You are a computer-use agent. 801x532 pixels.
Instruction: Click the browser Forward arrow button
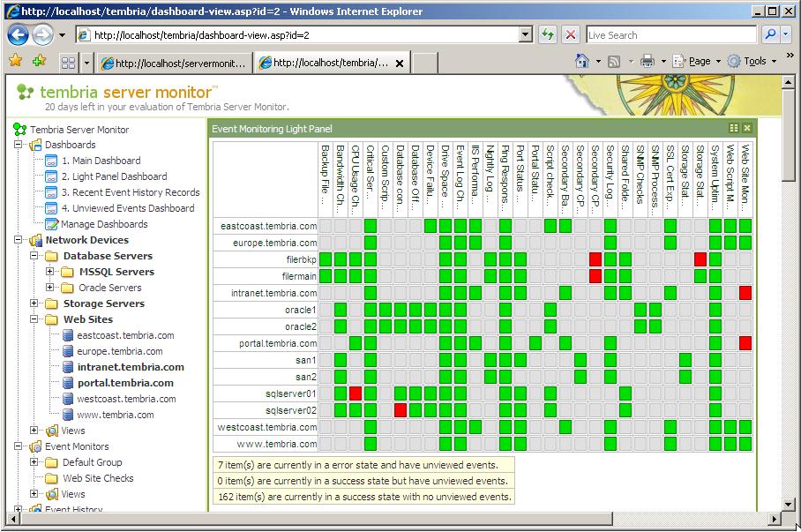click(x=42, y=34)
